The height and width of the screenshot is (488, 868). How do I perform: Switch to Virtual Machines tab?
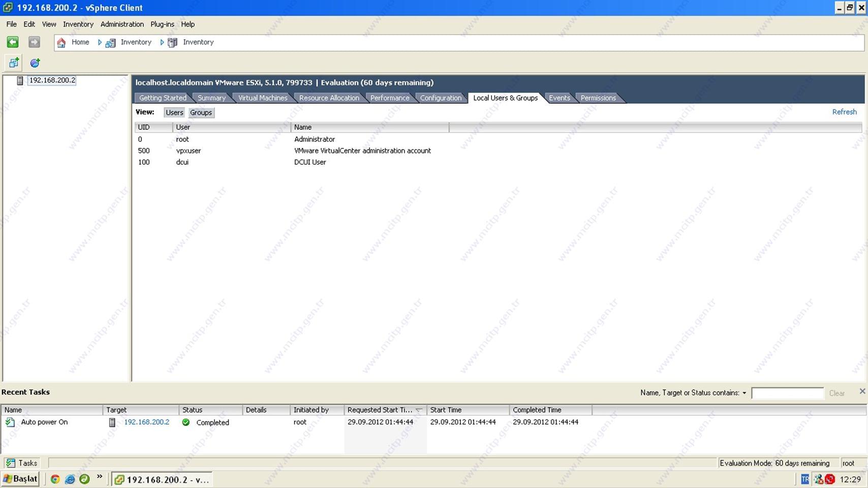tap(263, 98)
